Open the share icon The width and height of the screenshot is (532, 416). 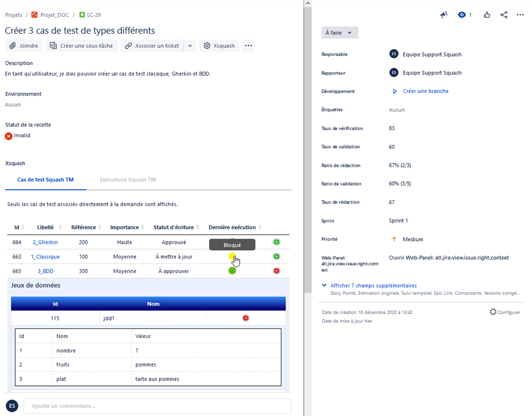point(504,15)
